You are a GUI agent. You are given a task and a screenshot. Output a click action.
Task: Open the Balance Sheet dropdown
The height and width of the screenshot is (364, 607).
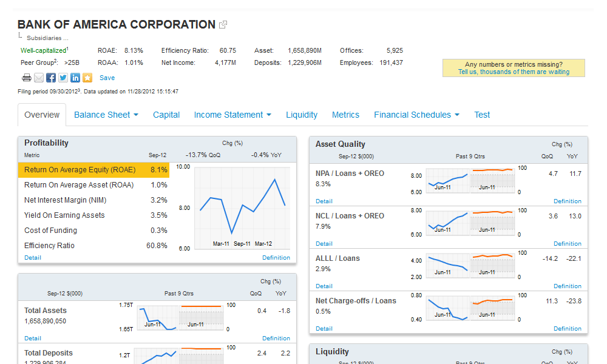pos(106,115)
